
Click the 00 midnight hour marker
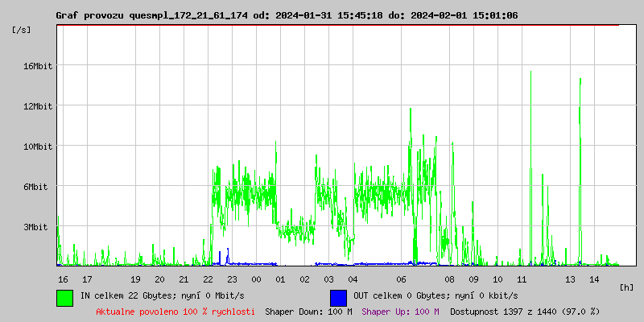(256, 279)
